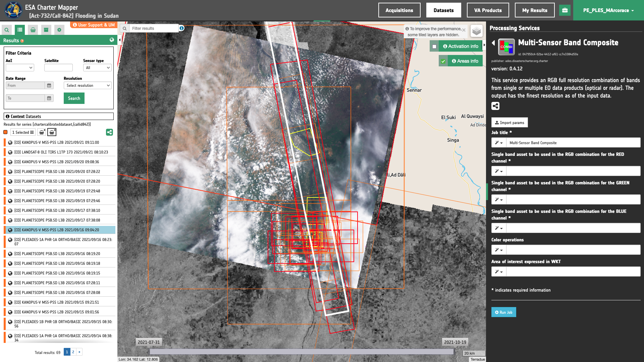
Task: Open the Color operations wand dropdown
Action: [x=499, y=250]
